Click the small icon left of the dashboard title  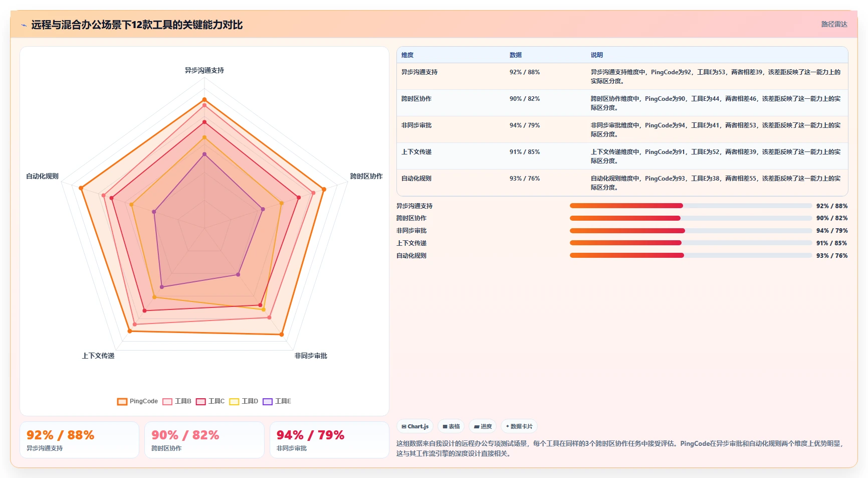coord(24,25)
